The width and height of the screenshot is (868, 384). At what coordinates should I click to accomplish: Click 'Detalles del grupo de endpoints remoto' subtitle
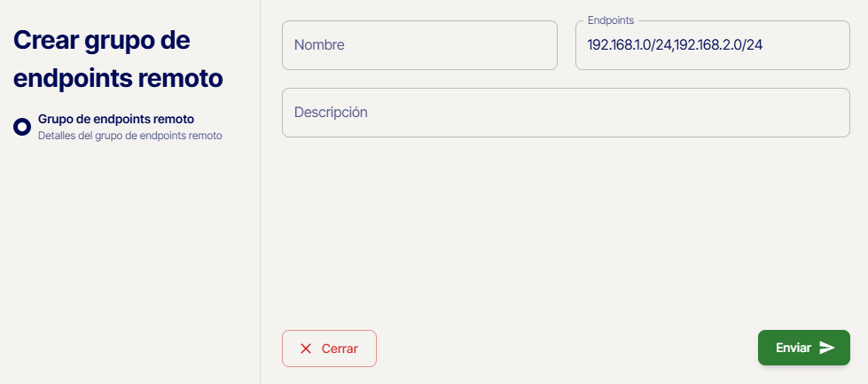pyautogui.click(x=129, y=137)
